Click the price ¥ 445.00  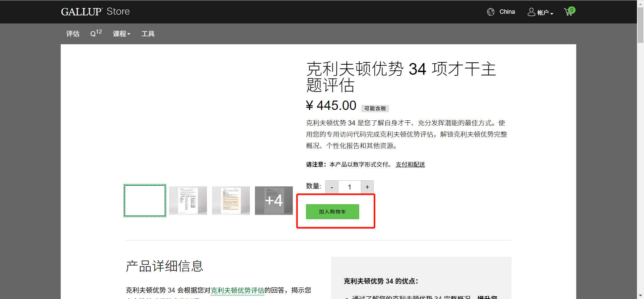331,106
